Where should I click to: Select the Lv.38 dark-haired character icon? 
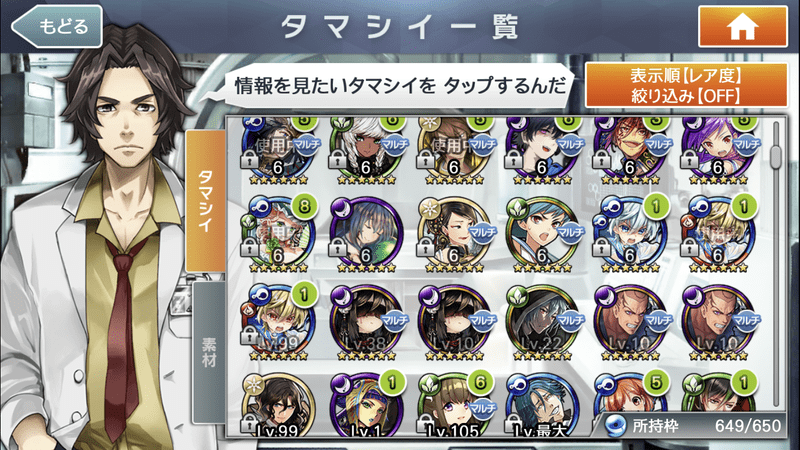pos(366,321)
